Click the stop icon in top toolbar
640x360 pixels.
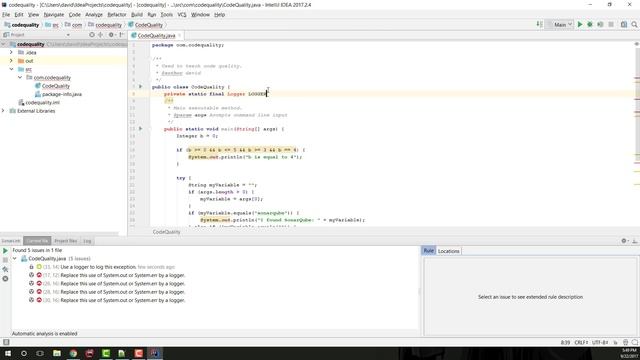pos(611,24)
